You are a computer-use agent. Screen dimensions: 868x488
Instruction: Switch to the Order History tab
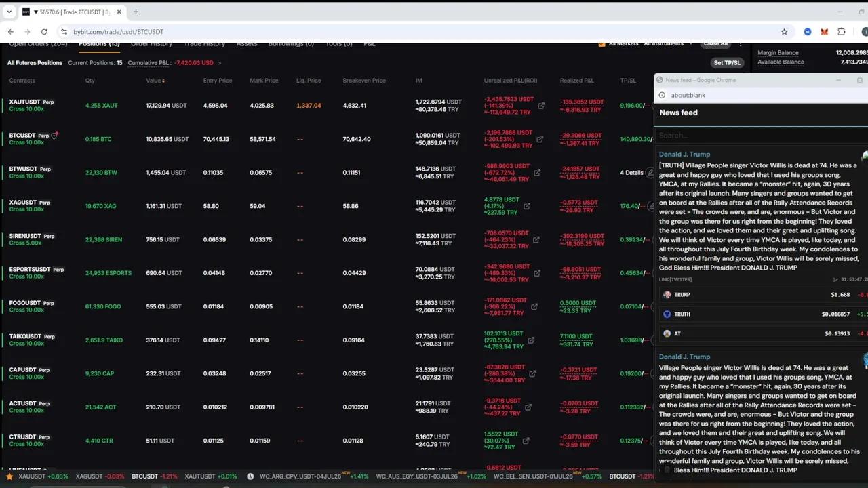click(x=151, y=44)
